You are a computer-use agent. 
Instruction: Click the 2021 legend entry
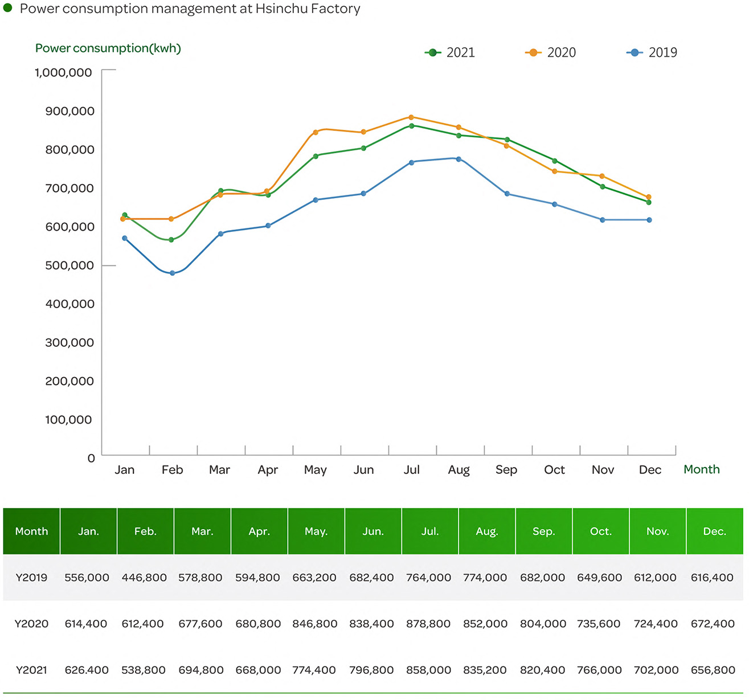(450, 52)
